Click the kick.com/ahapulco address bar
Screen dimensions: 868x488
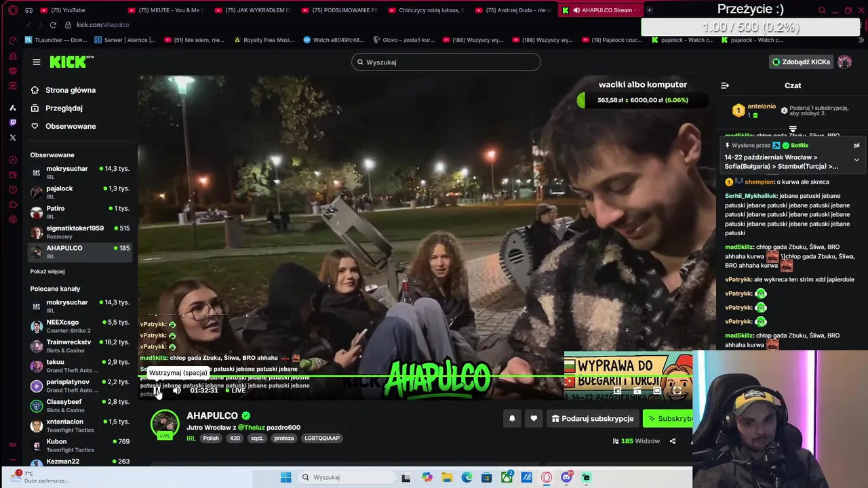click(x=102, y=25)
